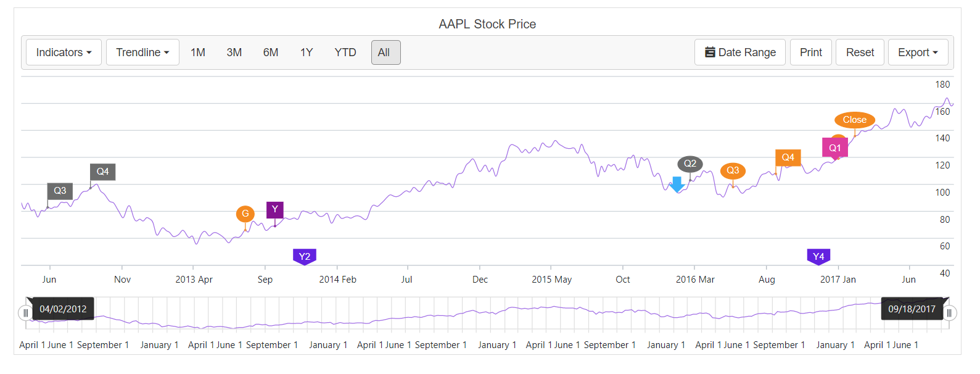Screen dimensions: 980x374
Task: Select the 1M time period
Action: 198,52
